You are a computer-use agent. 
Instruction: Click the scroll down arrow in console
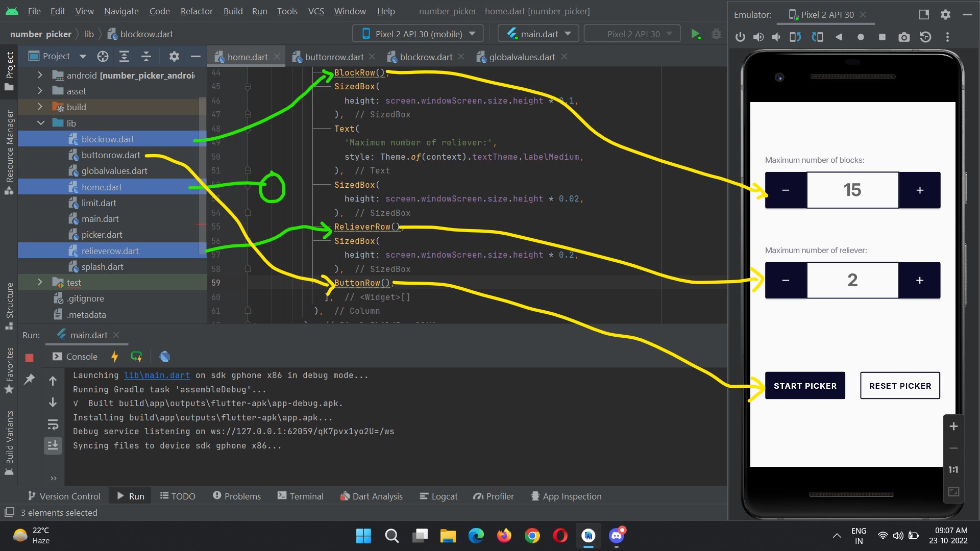53,403
